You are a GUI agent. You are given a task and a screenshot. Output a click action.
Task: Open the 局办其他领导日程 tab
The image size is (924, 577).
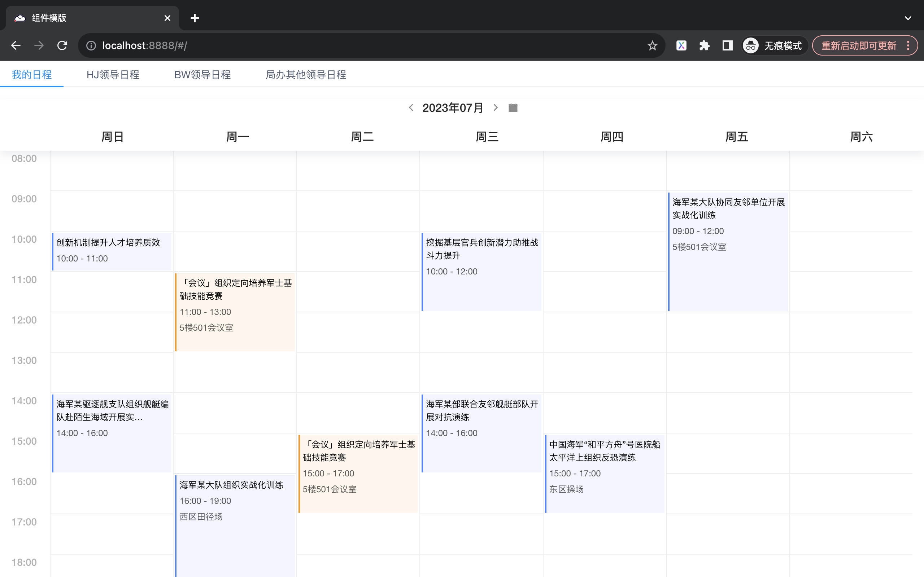point(305,75)
